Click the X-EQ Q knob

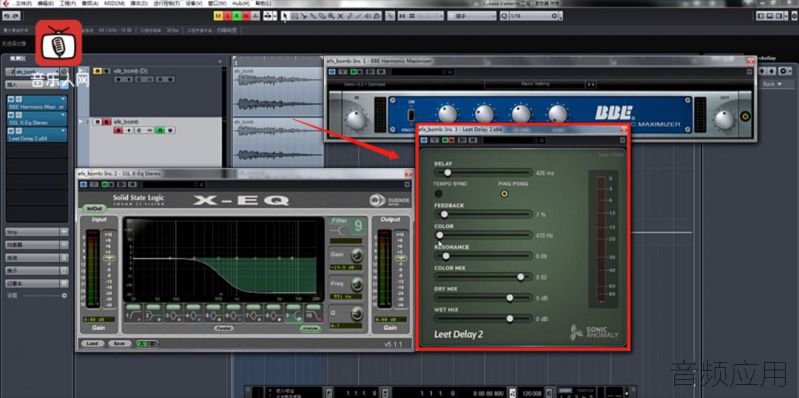tap(357, 313)
